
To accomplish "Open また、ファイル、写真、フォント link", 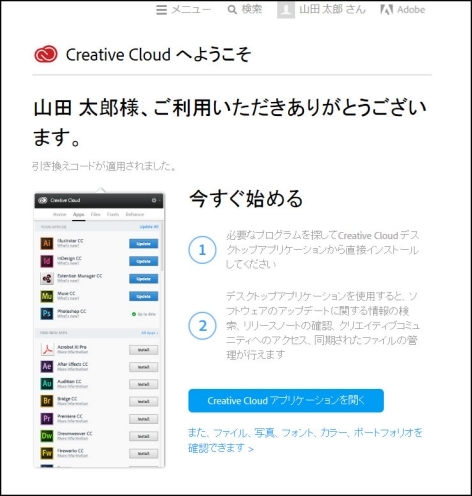I will click(305, 440).
